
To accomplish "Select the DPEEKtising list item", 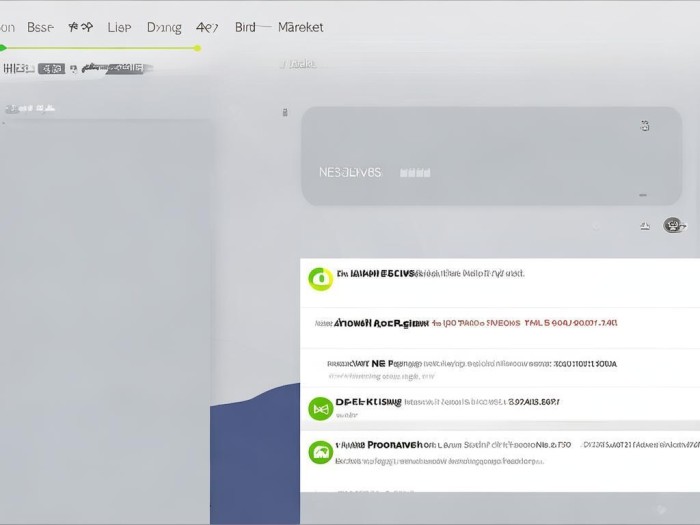I will pos(368,401).
